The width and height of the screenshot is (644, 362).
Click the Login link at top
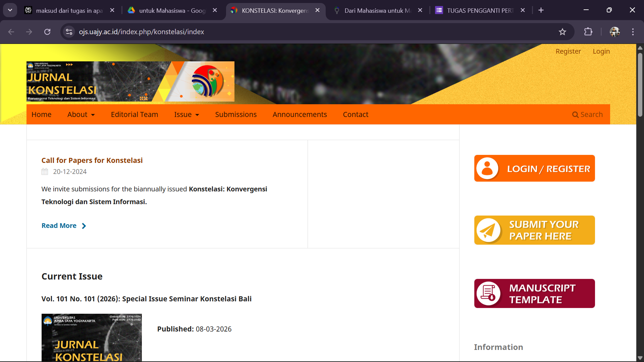601,51
